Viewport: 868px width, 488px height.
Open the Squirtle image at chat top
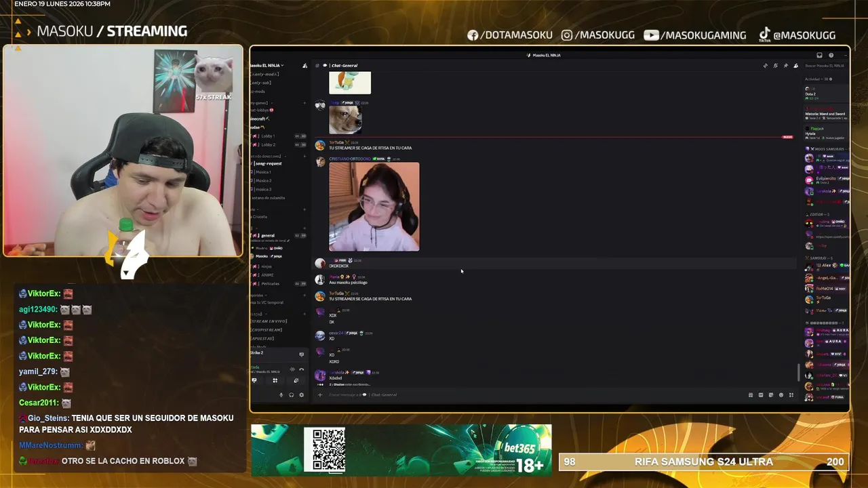350,83
